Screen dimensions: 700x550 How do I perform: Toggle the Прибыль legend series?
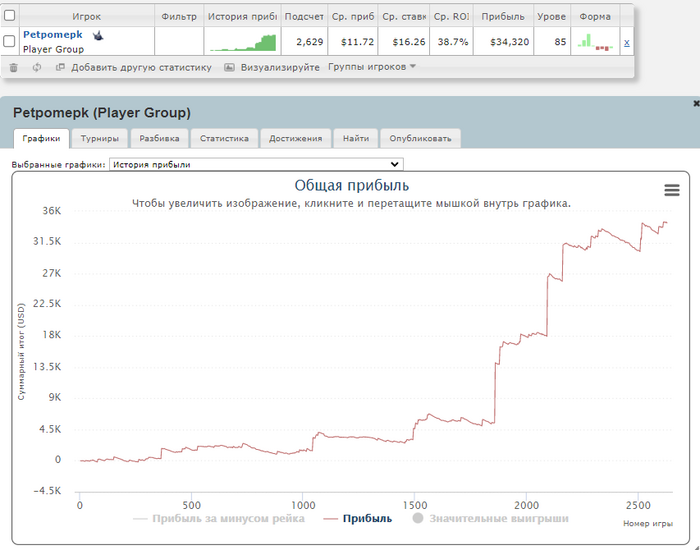tap(358, 518)
